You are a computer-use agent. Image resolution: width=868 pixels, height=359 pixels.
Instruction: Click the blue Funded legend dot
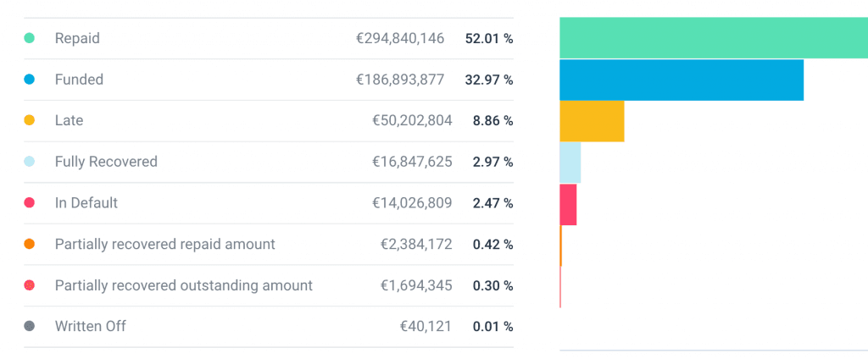tap(30, 80)
